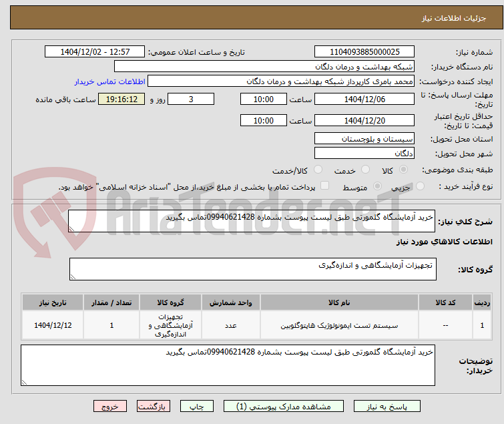Image resolution: width=504 pixels, height=424 pixels.
Task: Click the خروج exit button
Action: (110, 407)
